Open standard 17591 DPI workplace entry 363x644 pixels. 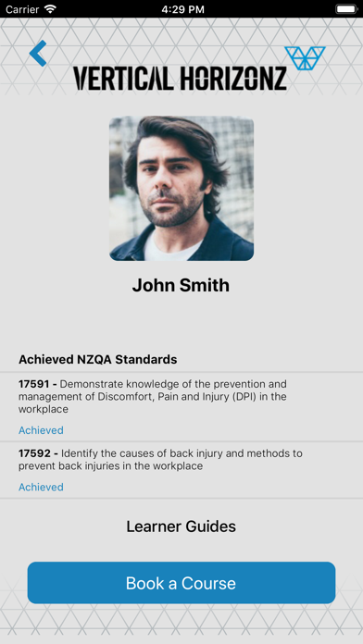[x=181, y=407]
